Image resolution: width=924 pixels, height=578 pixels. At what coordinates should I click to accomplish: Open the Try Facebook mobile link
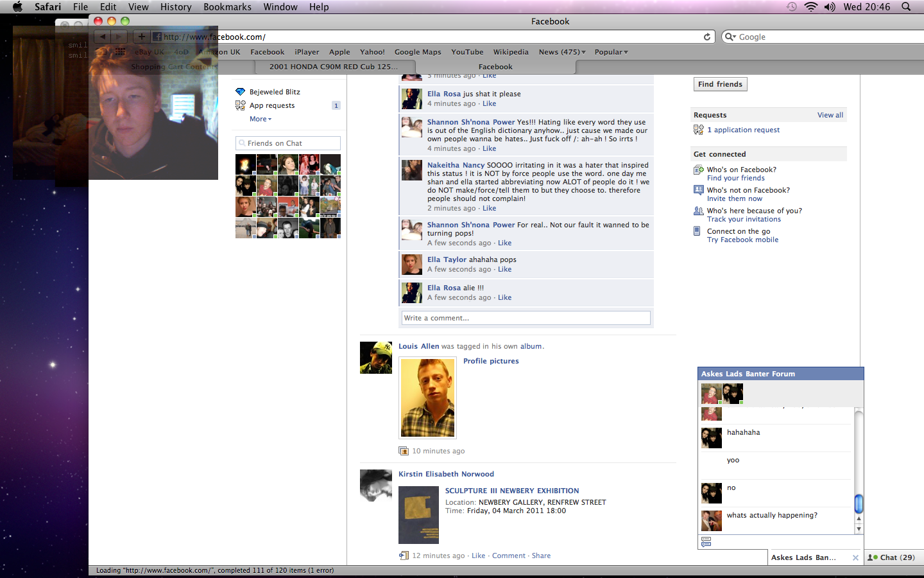click(742, 240)
